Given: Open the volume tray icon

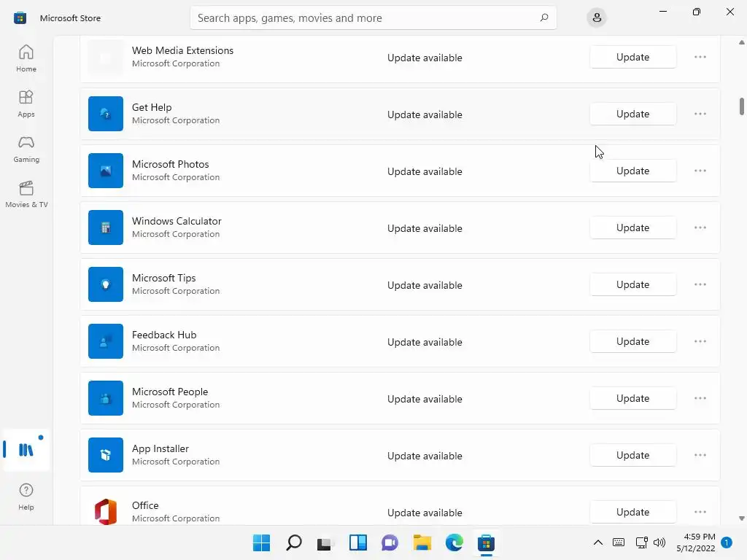Looking at the screenshot, I should [659, 542].
